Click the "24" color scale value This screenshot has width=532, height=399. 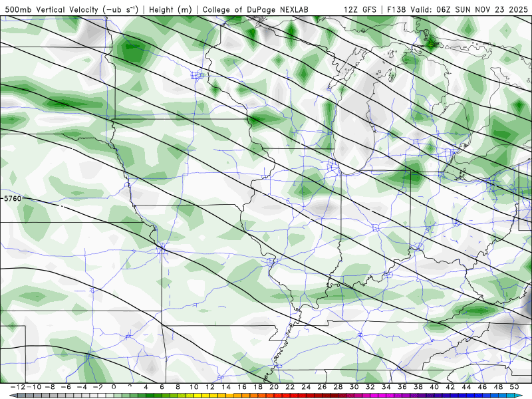click(306, 387)
